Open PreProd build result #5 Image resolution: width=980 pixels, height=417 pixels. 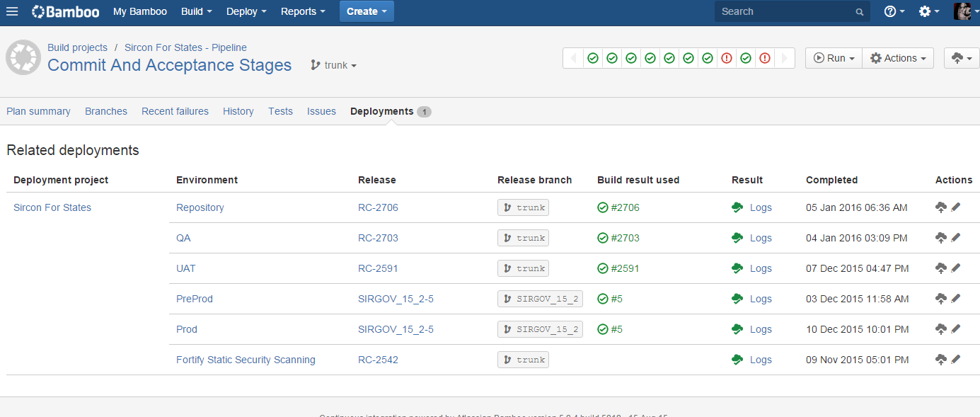[610, 299]
